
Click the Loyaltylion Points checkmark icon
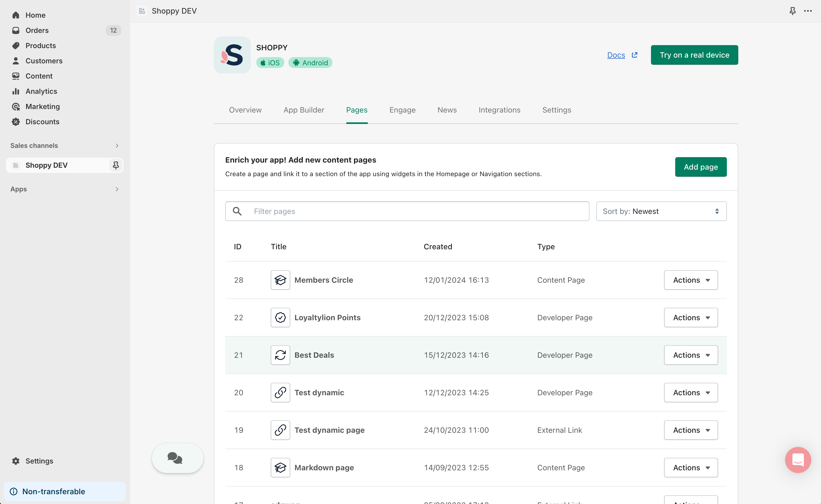coord(280,317)
